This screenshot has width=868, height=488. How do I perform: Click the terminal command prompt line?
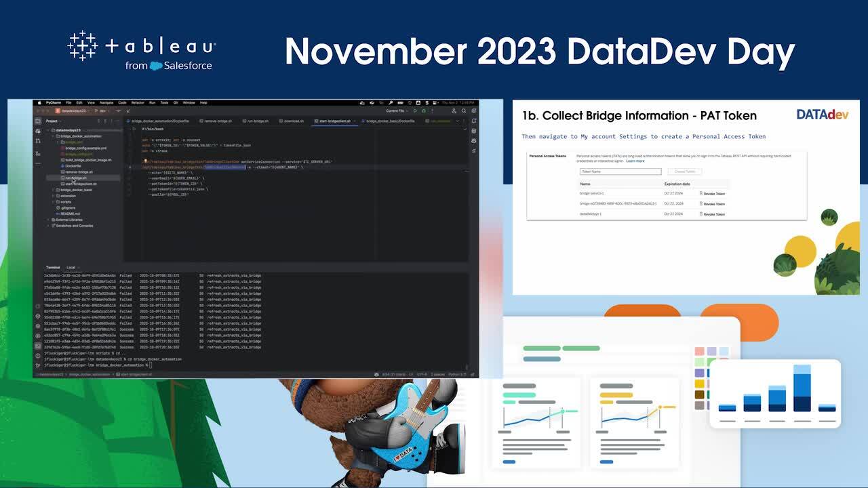pyautogui.click(x=98, y=365)
